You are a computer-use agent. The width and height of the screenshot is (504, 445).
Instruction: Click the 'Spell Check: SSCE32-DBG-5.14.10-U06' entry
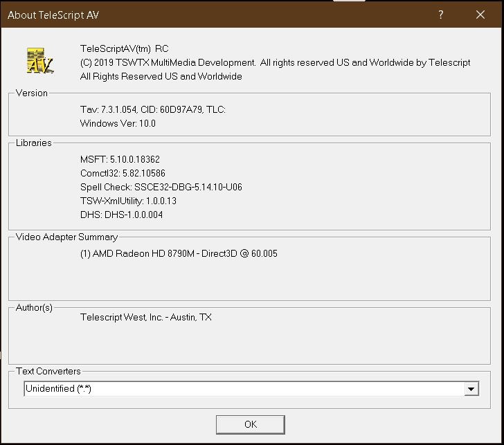pyautogui.click(x=161, y=187)
